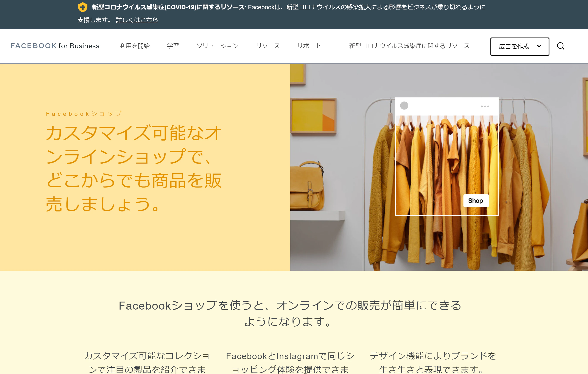Expand the 広告を作成 dropdown arrow
This screenshot has height=374, width=588.
pyautogui.click(x=539, y=46)
